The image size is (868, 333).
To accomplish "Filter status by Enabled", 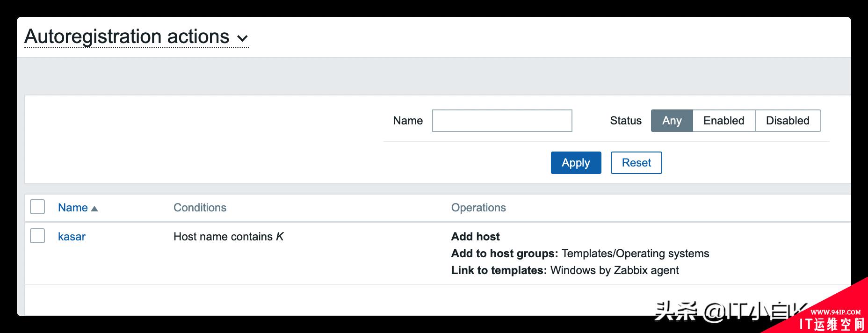I will click(x=723, y=121).
